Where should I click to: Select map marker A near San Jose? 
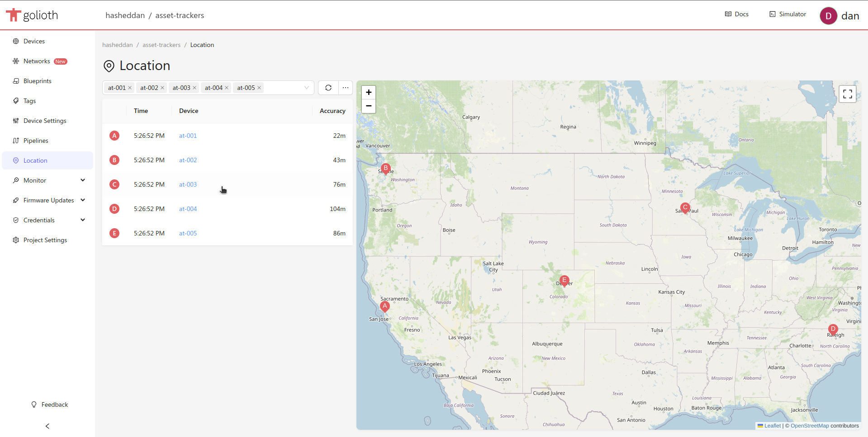(x=385, y=306)
